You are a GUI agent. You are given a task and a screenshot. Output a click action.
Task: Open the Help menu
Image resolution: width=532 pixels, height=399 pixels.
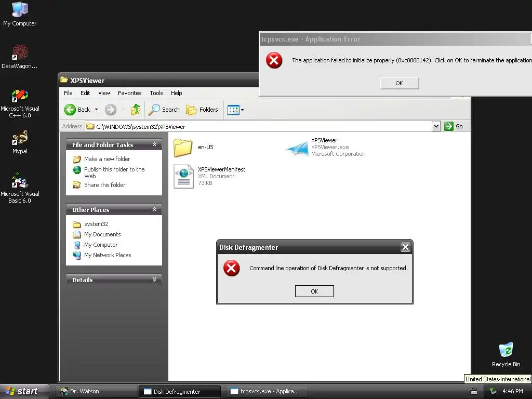[177, 93]
